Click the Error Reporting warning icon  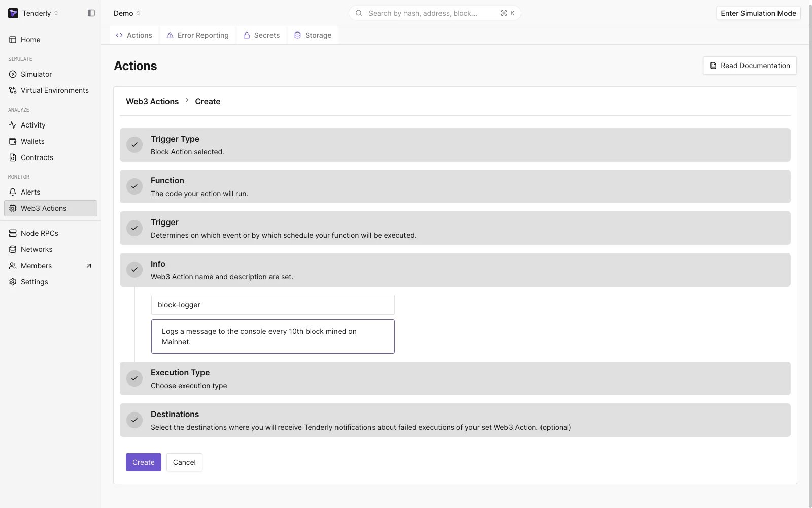pos(170,35)
